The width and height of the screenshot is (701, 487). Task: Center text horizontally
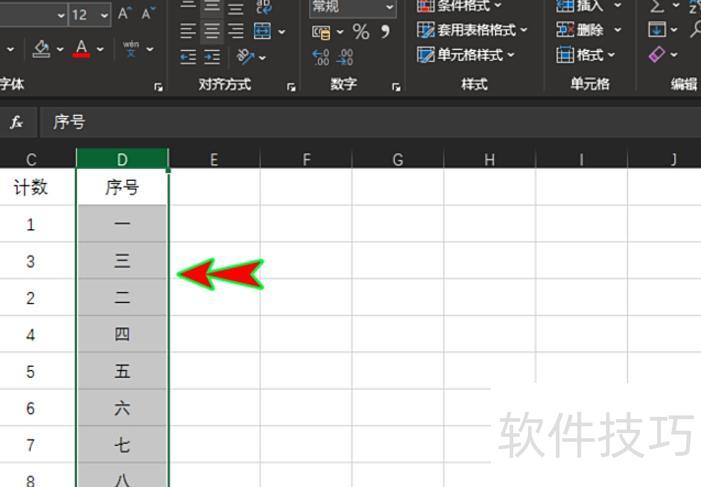point(211,31)
